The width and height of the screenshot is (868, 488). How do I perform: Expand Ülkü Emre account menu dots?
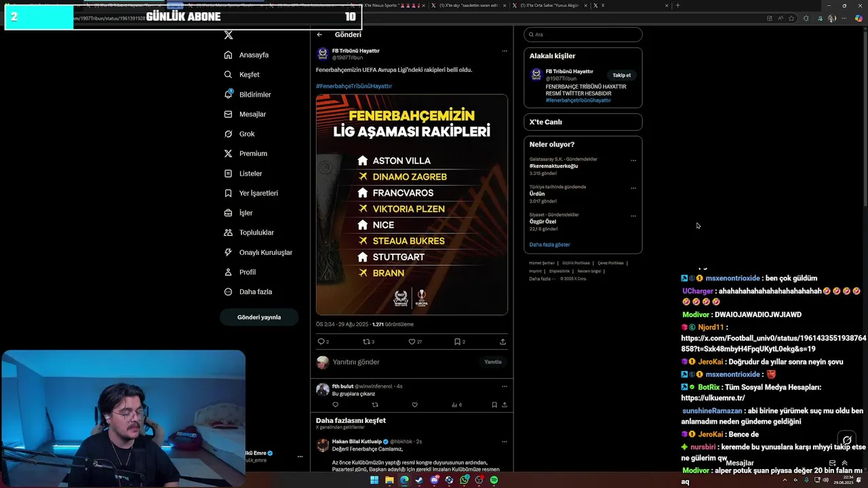click(300, 457)
